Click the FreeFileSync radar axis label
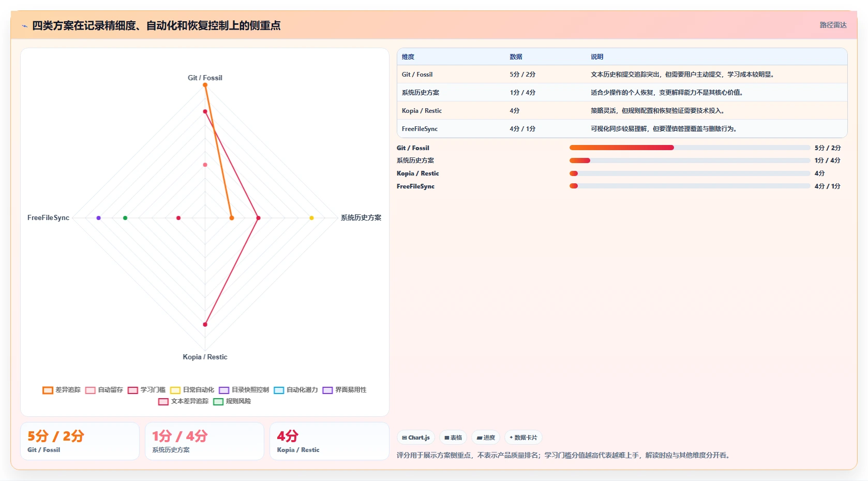The image size is (868, 481). click(x=48, y=217)
